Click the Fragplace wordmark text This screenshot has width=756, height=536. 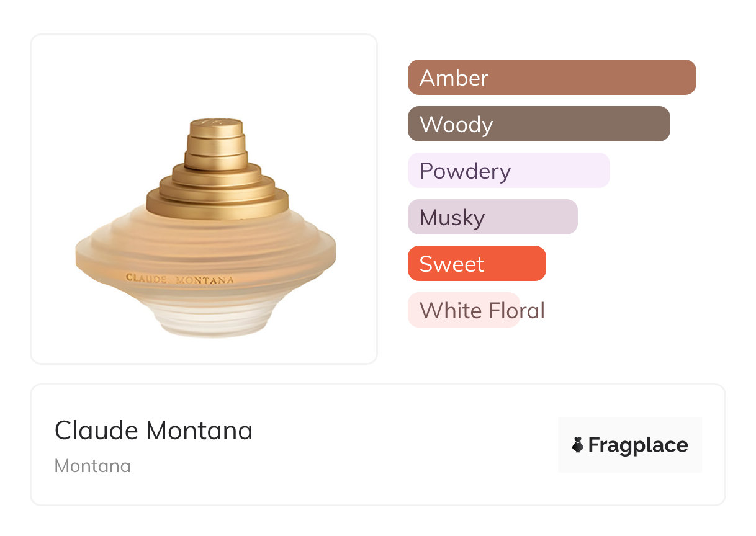click(x=638, y=445)
